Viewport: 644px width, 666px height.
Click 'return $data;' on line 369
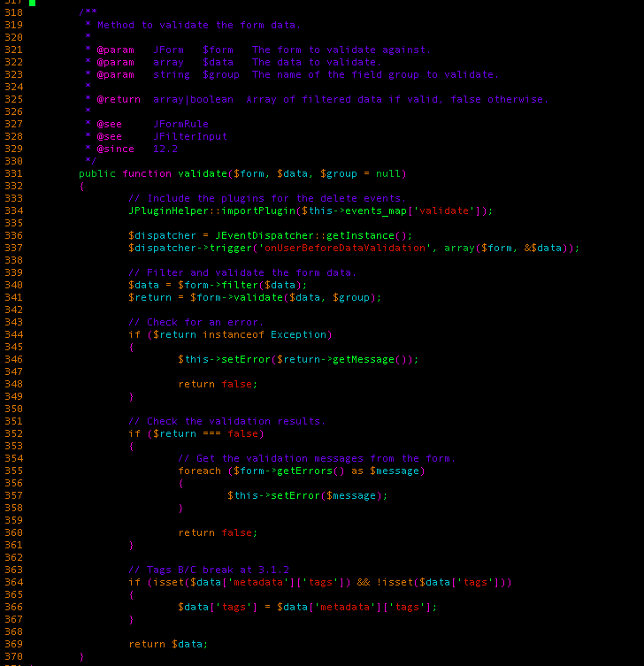coord(169,645)
